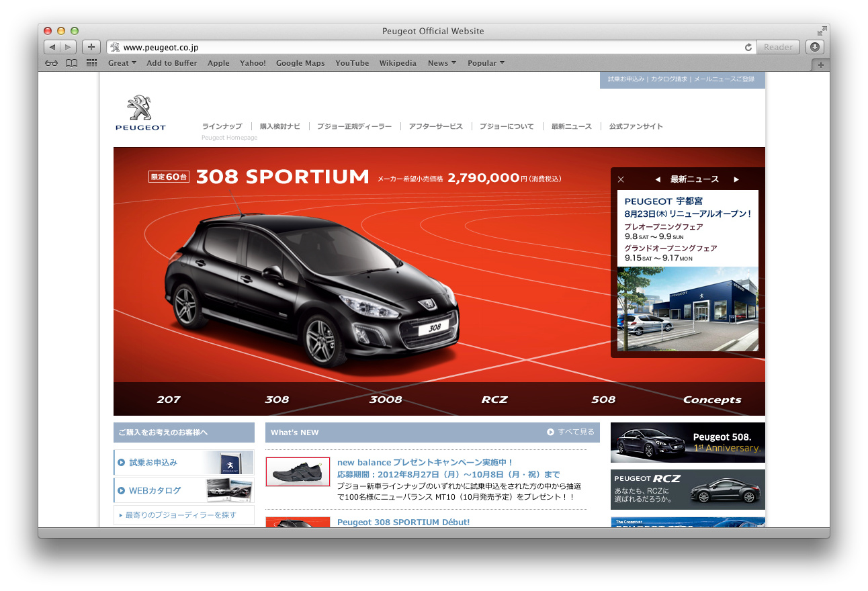
Task: Select the Concepts tab
Action: pos(712,400)
